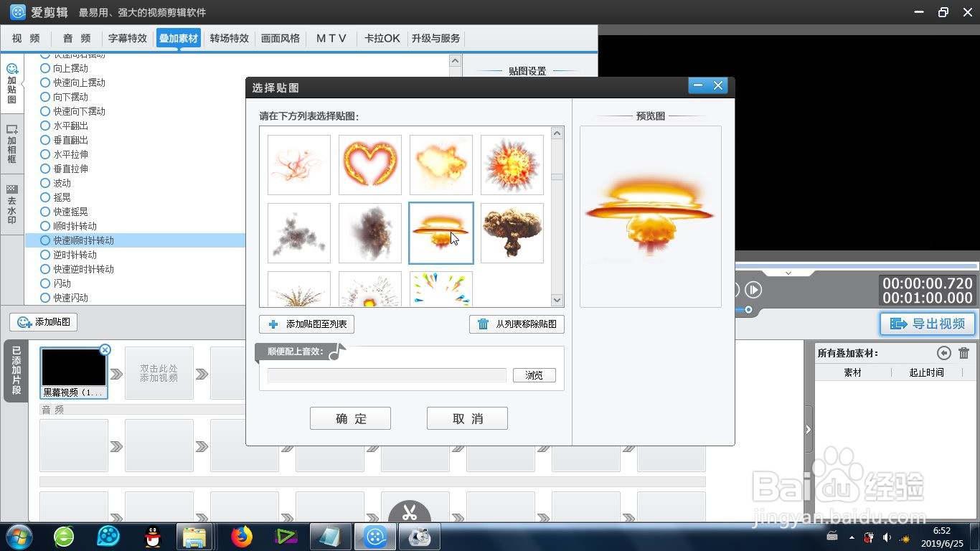Select the 快速向上摆动 effect option
The width and height of the screenshot is (980, 551).
point(73,83)
